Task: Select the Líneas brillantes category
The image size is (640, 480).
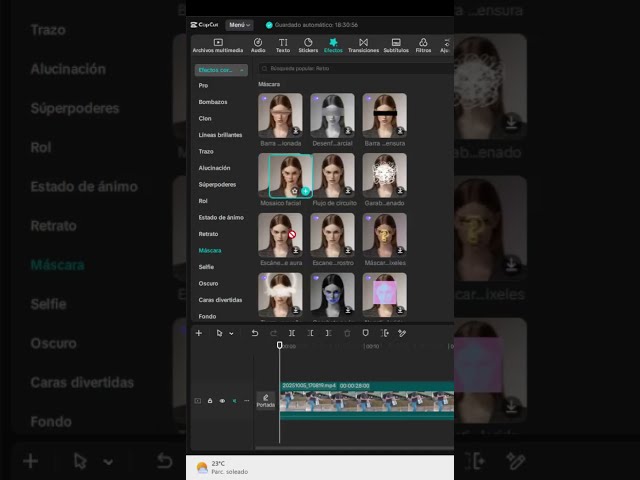Action: click(x=220, y=135)
